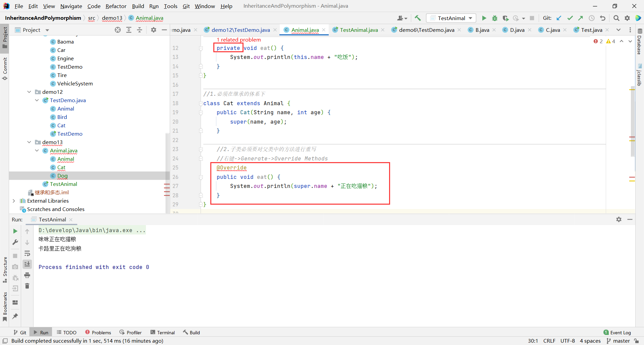Open the Profiler tool window

pos(130,332)
